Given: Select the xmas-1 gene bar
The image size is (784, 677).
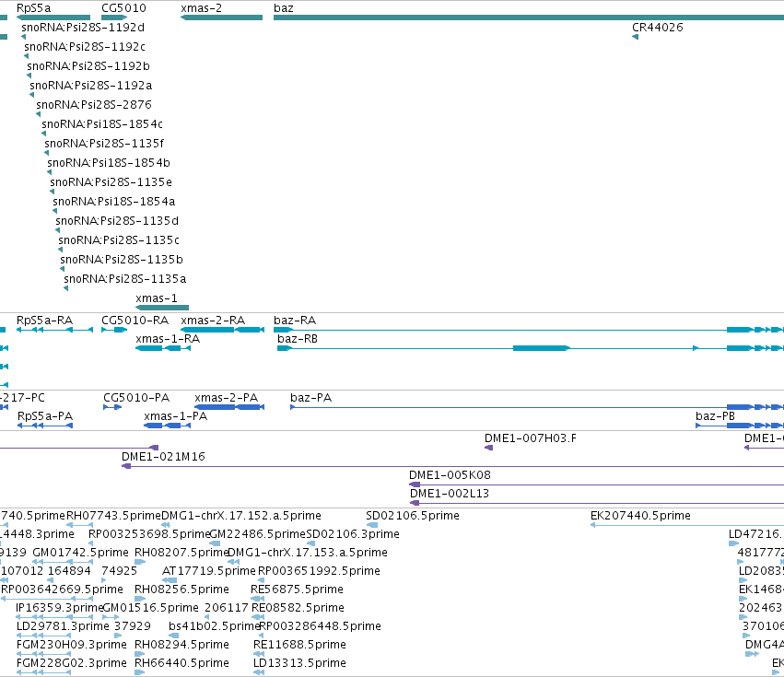Looking at the screenshot, I should (x=162, y=308).
